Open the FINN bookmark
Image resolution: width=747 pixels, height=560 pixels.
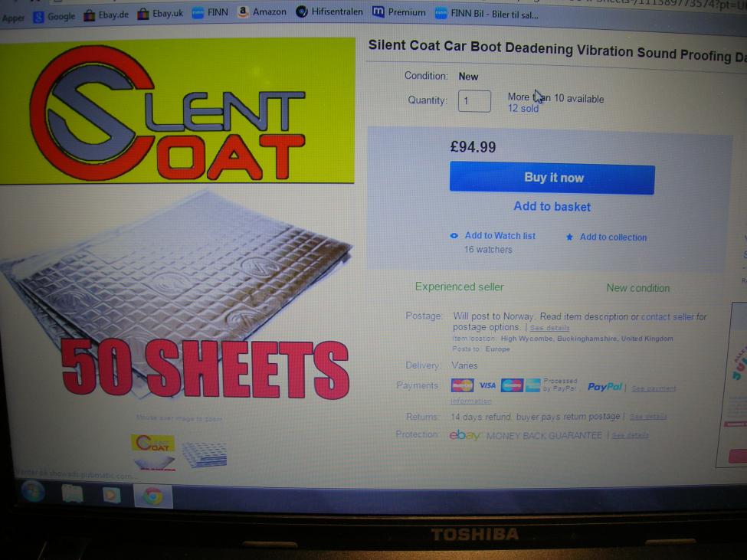210,12
